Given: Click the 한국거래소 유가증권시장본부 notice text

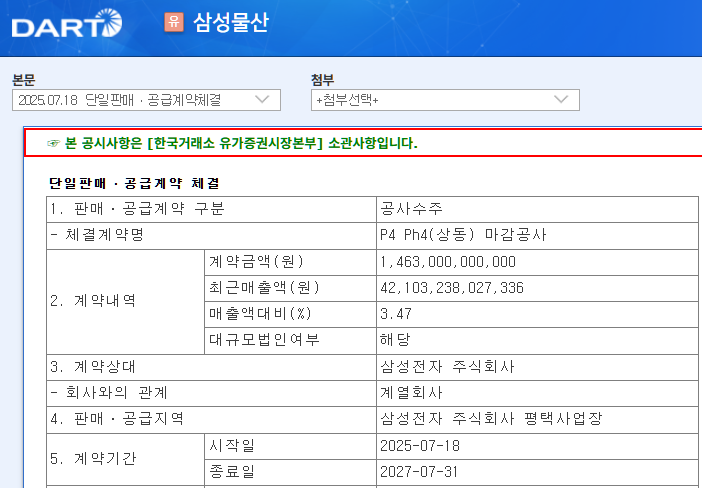Looking at the screenshot, I should click(x=241, y=143).
